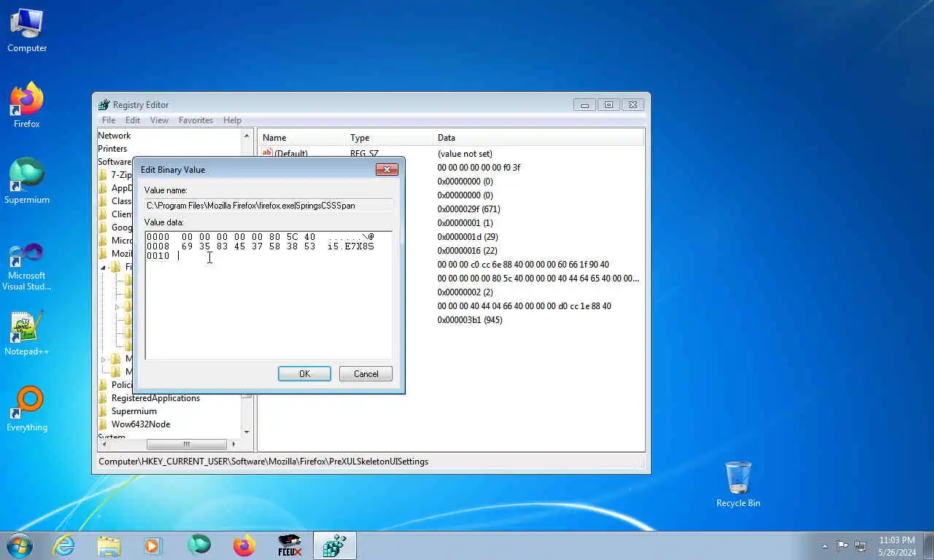This screenshot has height=560, width=934.
Task: Select the Wow6432Node key
Action: [141, 424]
